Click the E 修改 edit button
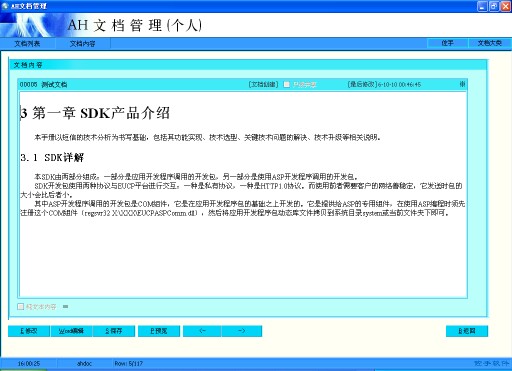The image size is (512, 371). point(29,331)
